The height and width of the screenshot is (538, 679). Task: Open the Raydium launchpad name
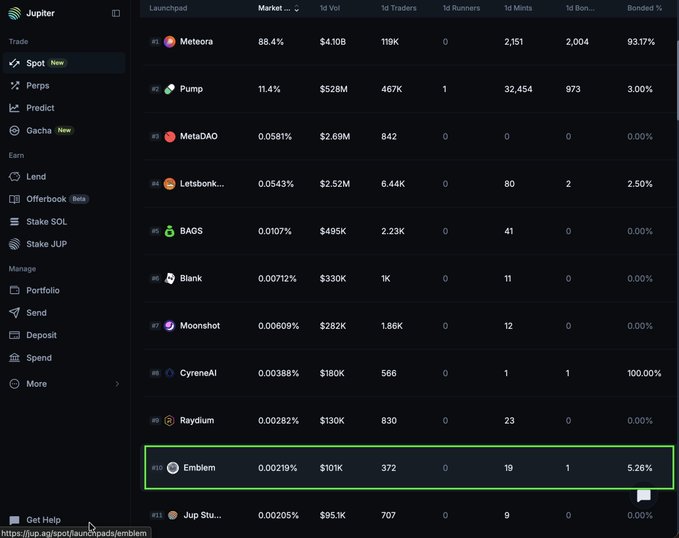pyautogui.click(x=197, y=420)
